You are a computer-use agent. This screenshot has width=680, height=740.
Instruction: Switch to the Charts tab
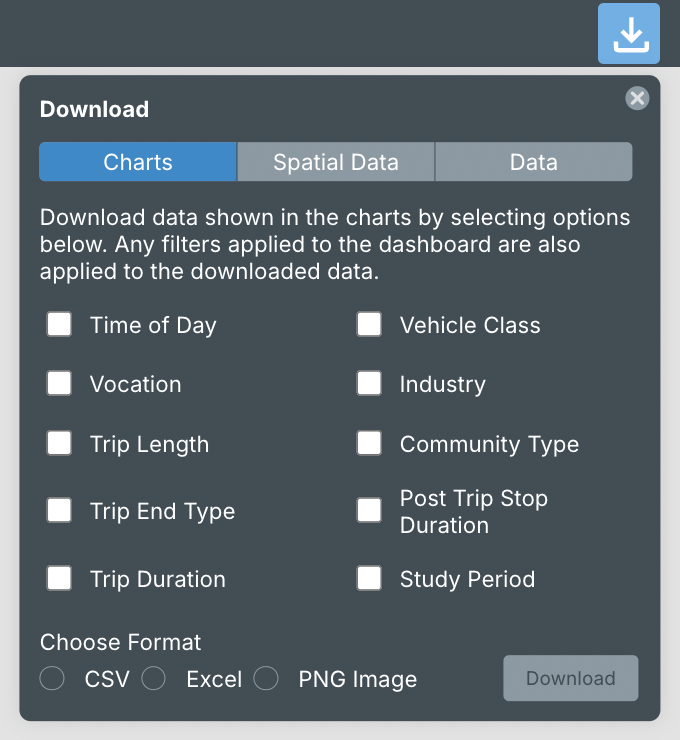coord(138,162)
